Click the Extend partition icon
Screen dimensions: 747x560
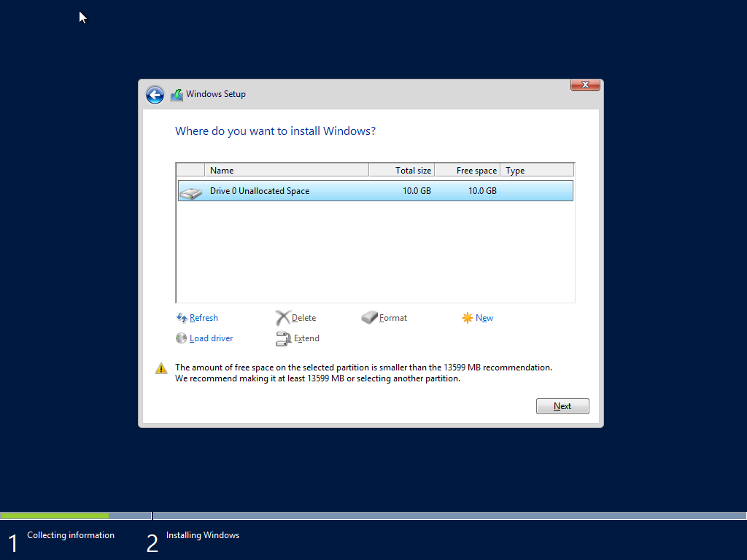tap(283, 338)
